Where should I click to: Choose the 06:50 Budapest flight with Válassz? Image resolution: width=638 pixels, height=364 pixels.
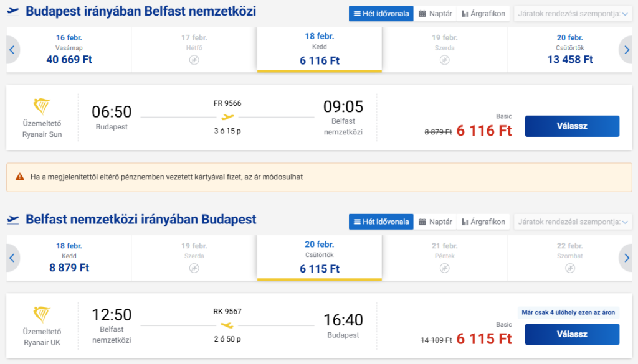tap(572, 126)
